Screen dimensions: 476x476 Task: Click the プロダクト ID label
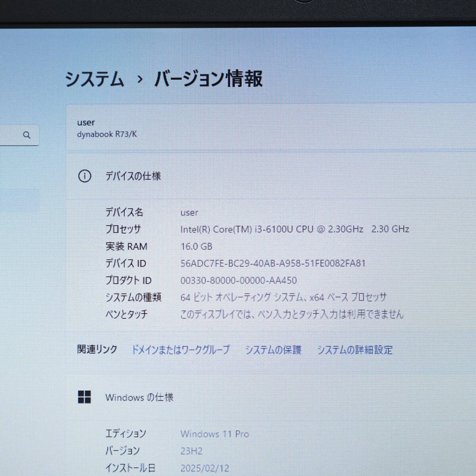[x=128, y=280]
